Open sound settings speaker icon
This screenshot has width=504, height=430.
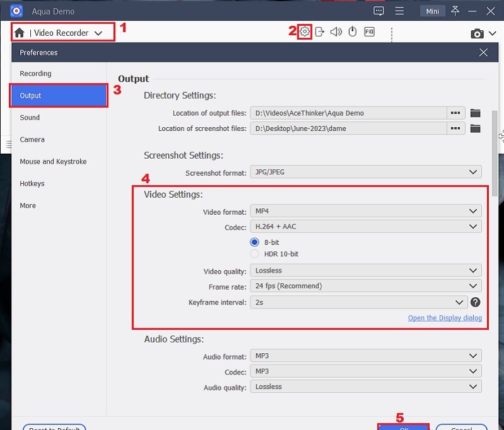coord(336,31)
